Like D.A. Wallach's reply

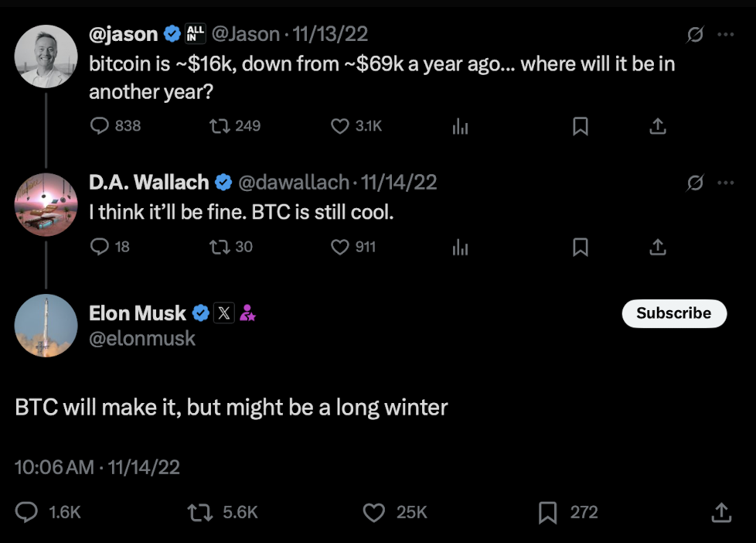click(x=338, y=247)
